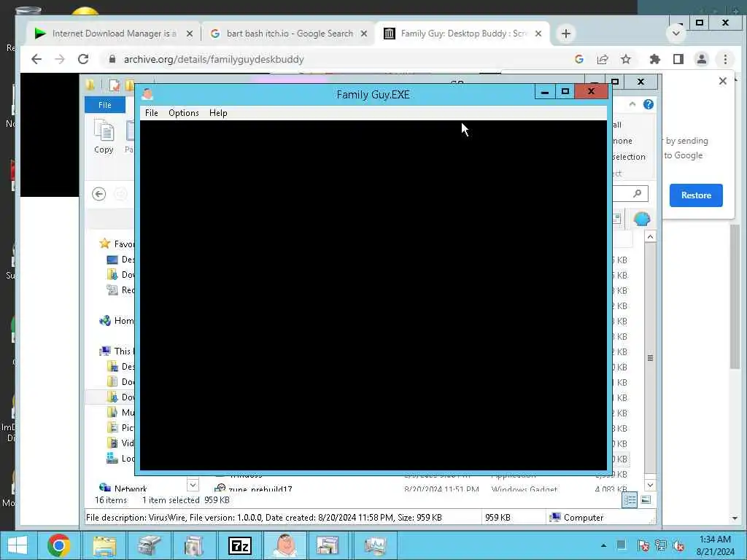
Task: Switch Explorer to large icons view
Action: [646, 499]
